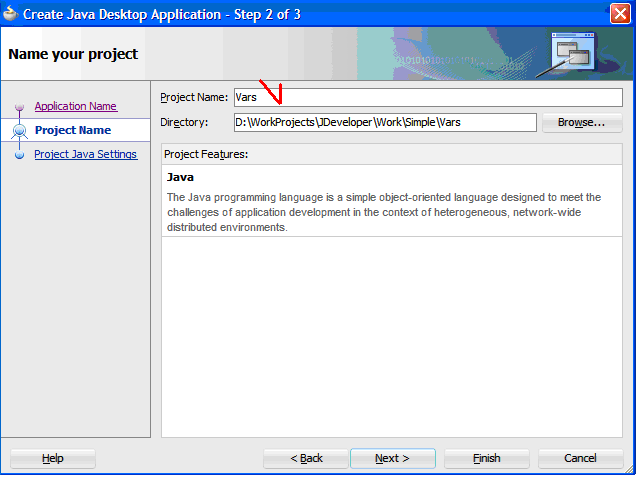Click the Project Name step bullet icon
Image resolution: width=637 pixels, height=477 pixels.
pos(19,130)
